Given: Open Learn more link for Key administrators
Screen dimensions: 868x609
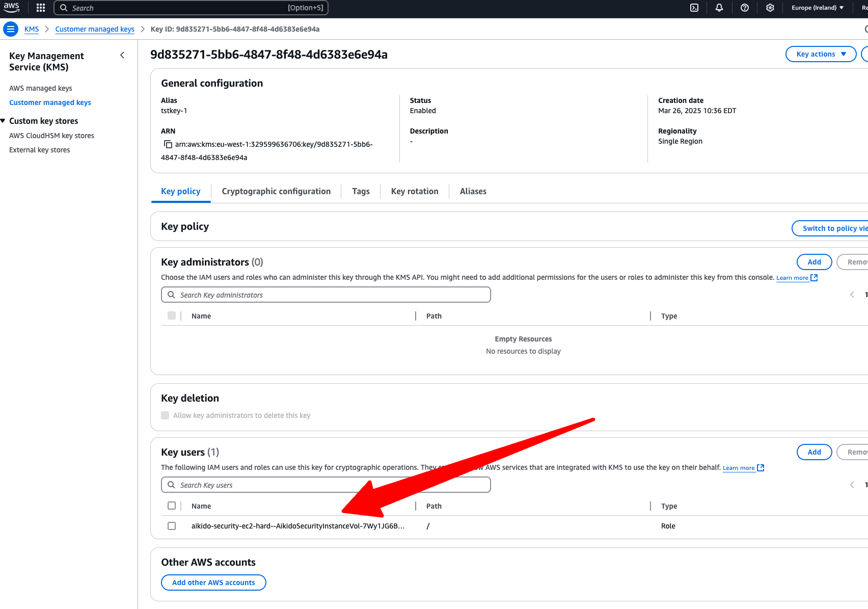Looking at the screenshot, I should tap(797, 278).
